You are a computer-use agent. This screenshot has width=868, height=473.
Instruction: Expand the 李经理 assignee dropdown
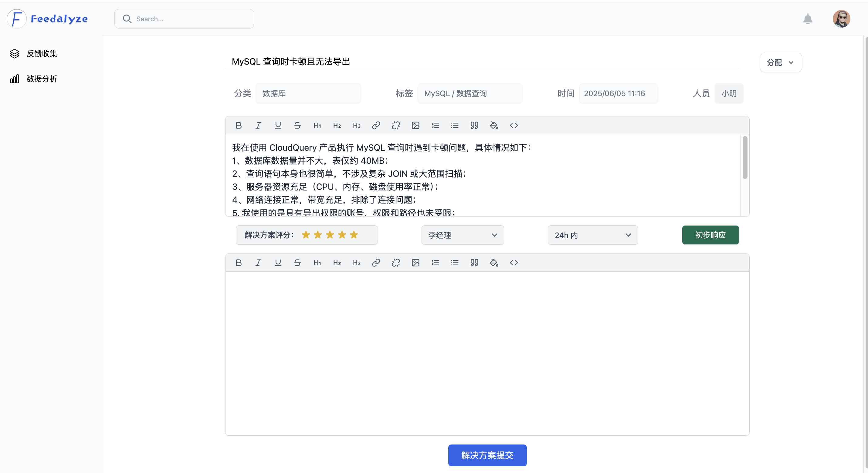pos(462,235)
